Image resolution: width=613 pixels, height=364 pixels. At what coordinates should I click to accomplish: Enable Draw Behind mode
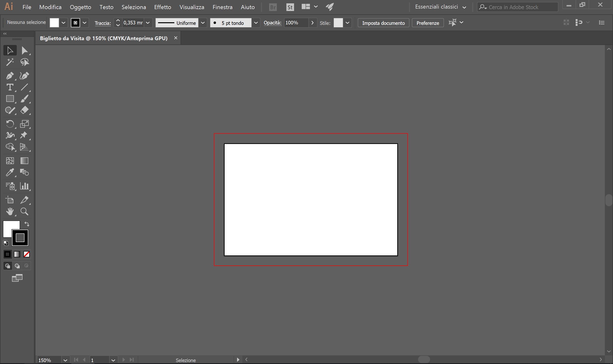coord(17,266)
